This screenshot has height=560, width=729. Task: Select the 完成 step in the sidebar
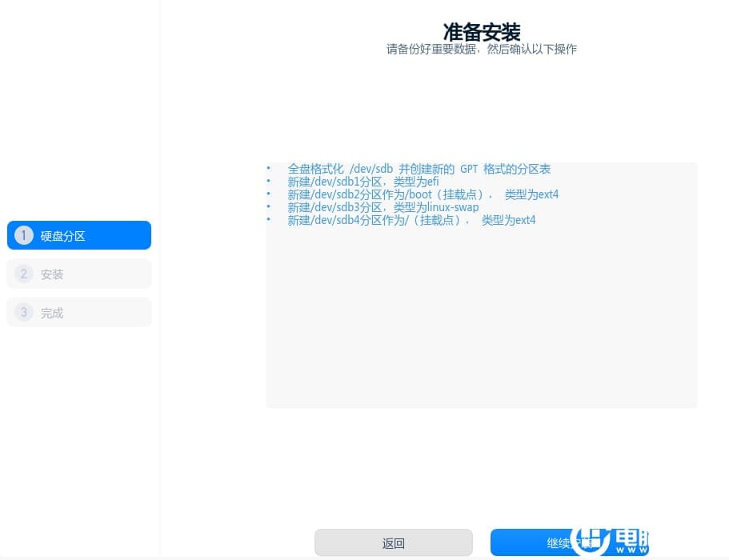click(x=79, y=312)
